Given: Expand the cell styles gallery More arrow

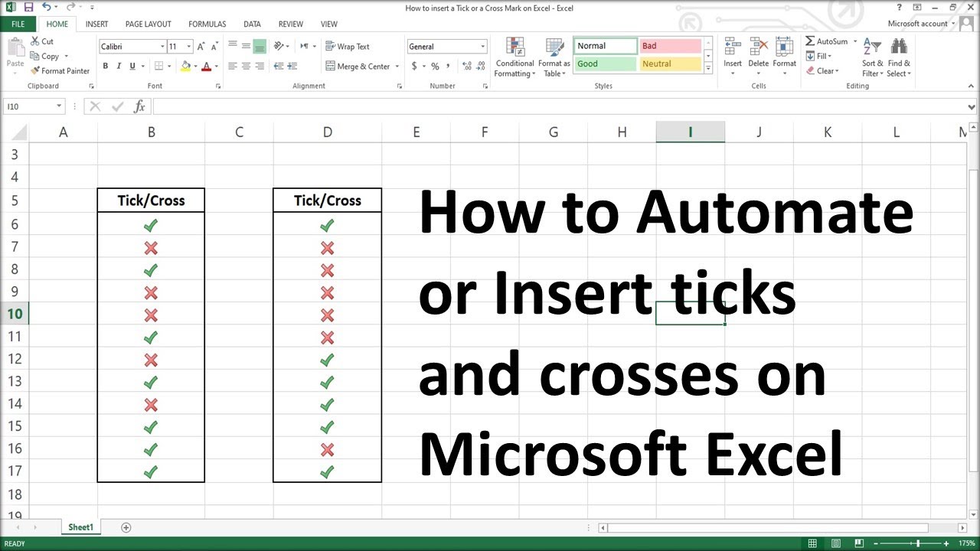Looking at the screenshot, I should click(x=708, y=68).
